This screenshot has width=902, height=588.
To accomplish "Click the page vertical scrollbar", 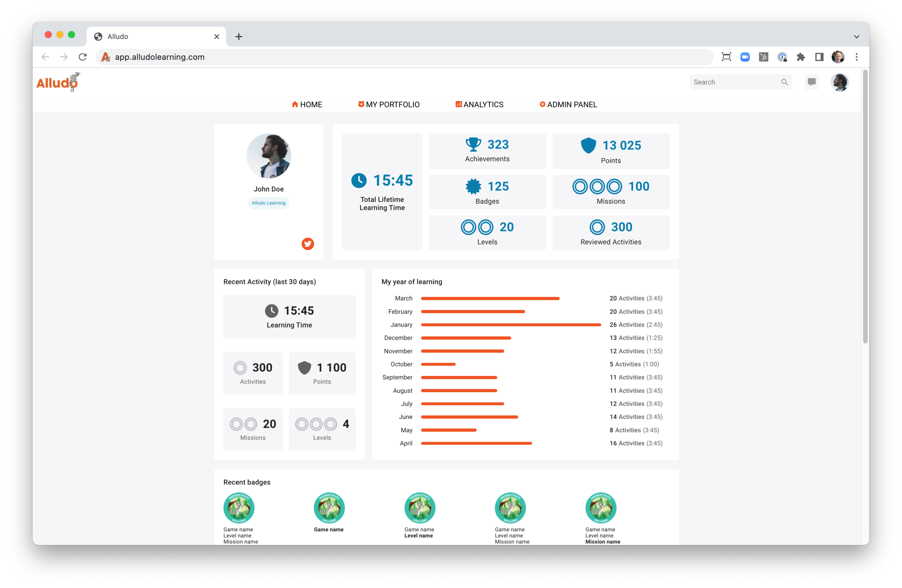I will coord(865,206).
